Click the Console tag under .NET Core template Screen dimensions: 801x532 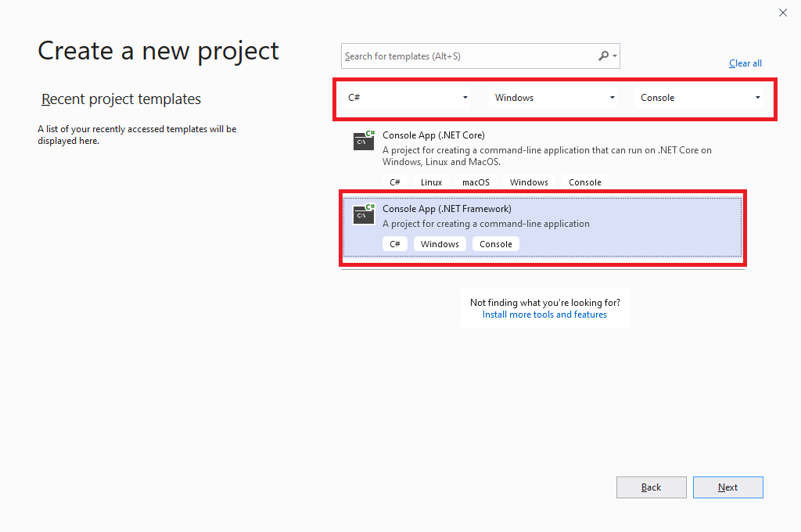click(585, 182)
